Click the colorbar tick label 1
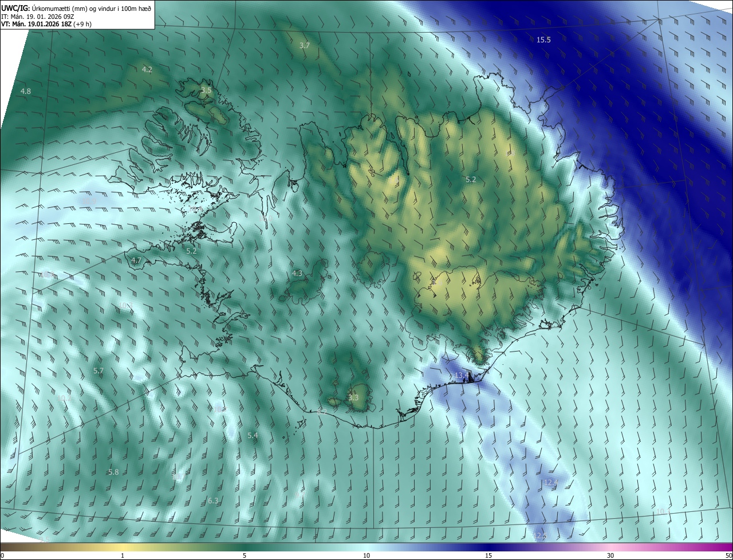 123,555
